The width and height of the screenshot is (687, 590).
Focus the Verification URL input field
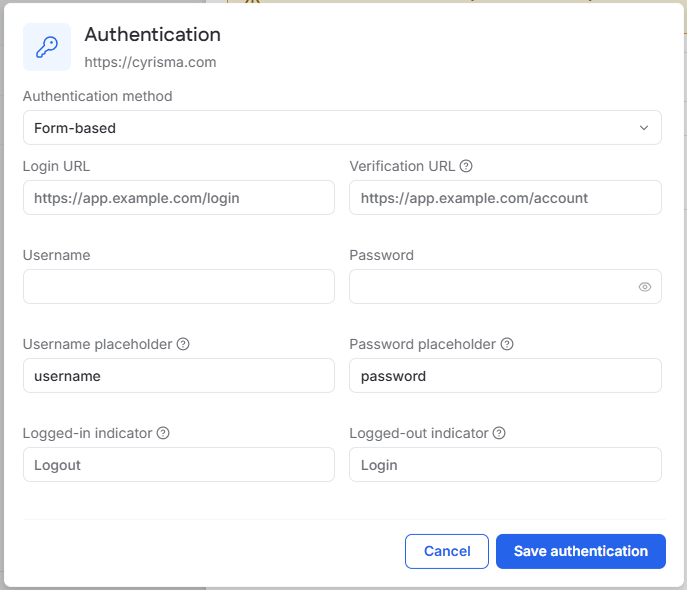tap(505, 198)
